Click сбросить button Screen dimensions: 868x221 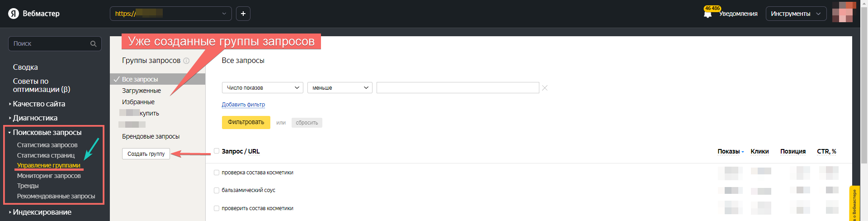[307, 123]
